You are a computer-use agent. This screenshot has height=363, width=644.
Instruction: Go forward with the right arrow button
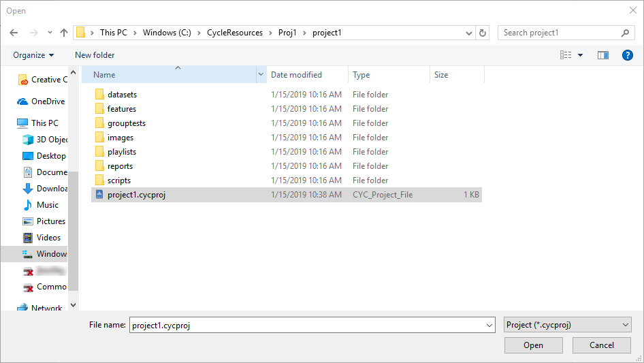click(33, 33)
